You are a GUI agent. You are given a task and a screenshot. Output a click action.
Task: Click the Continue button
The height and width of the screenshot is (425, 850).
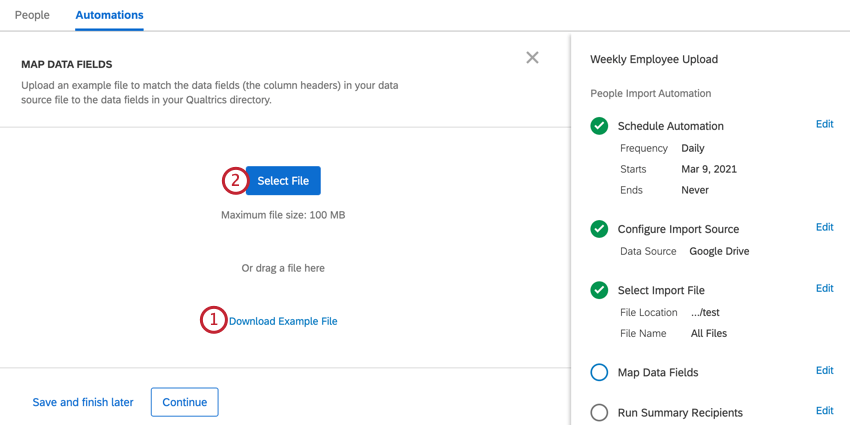[185, 402]
